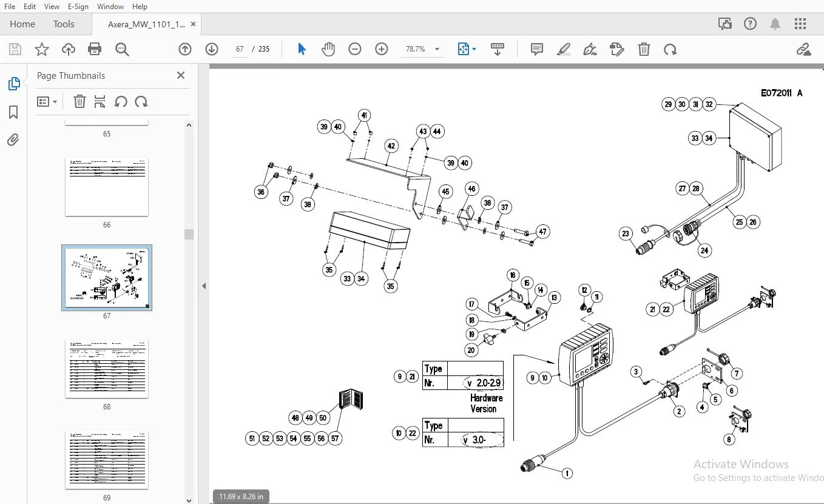Bookmark this file with the star icon
The width and height of the screenshot is (824, 504).
point(42,50)
